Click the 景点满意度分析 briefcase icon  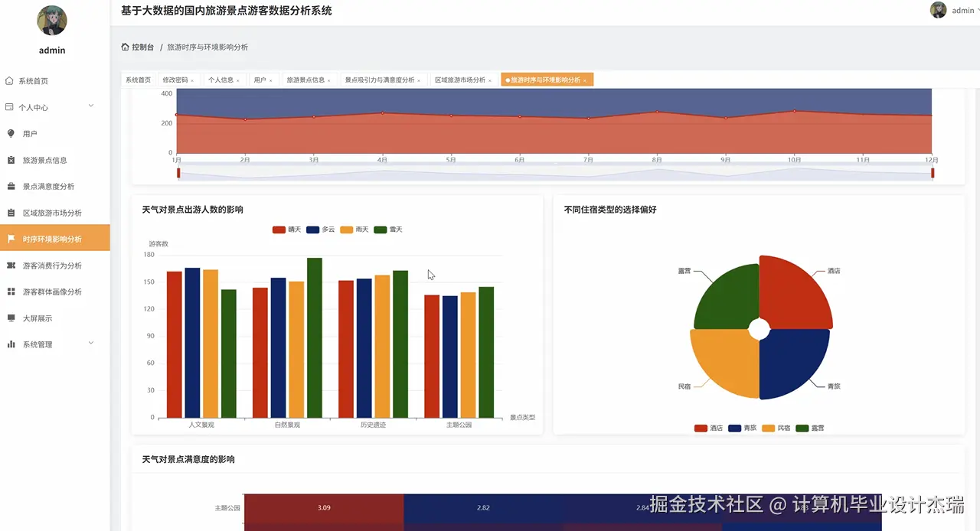click(11, 186)
